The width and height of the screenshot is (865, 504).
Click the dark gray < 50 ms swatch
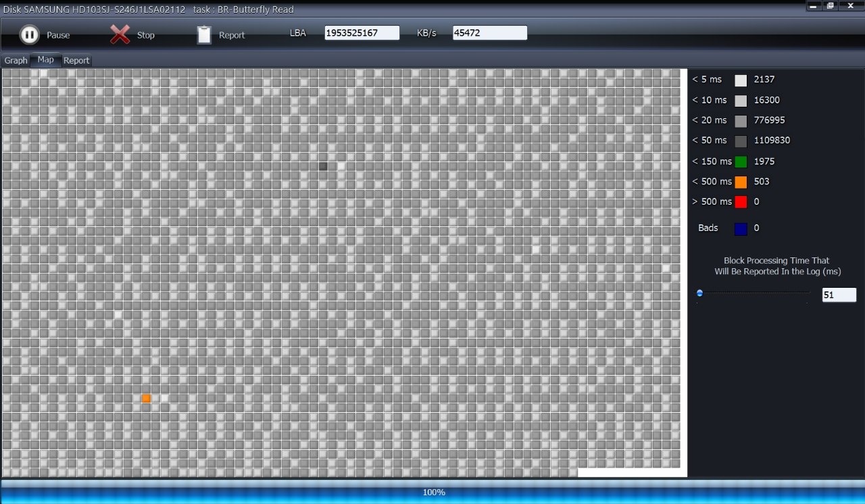tap(741, 141)
